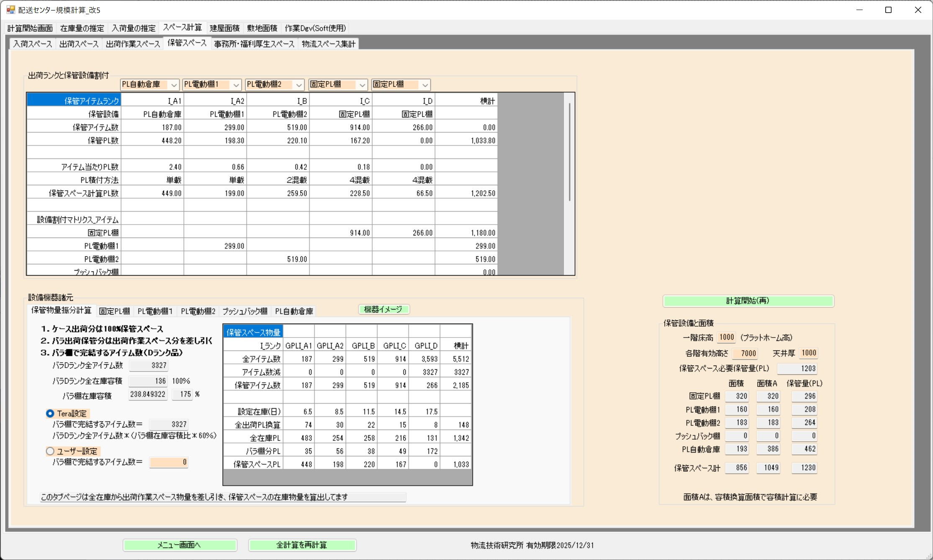The width and height of the screenshot is (933, 560).
Task: Open the 在庫量の推定 tab
Action: [x=82, y=28]
